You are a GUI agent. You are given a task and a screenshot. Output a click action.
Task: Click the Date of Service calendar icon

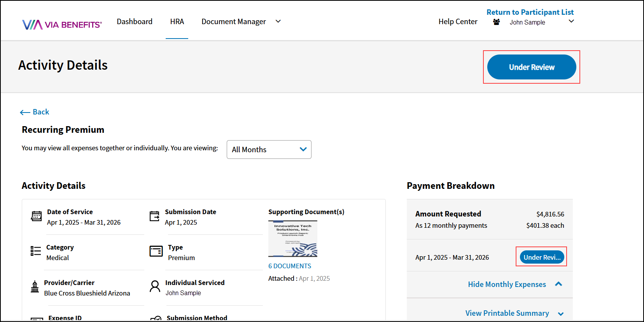click(x=37, y=216)
